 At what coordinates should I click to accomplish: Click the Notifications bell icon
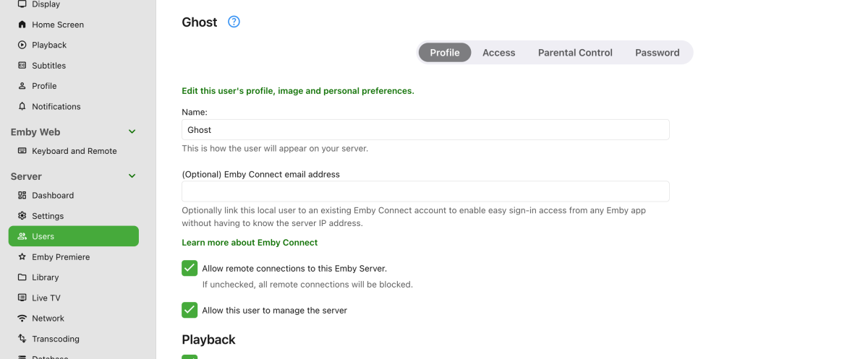pyautogui.click(x=22, y=106)
